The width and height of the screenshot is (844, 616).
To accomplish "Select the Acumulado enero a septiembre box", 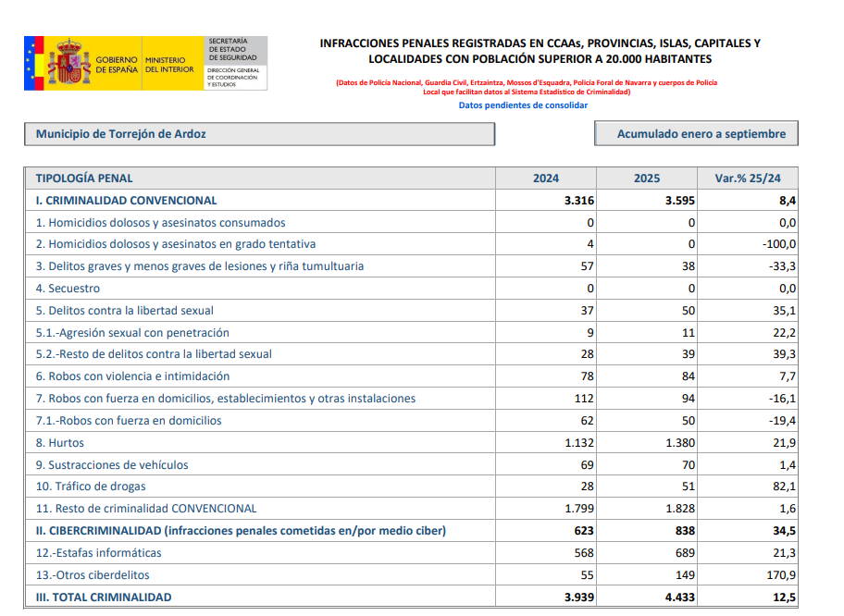I will pyautogui.click(x=696, y=134).
